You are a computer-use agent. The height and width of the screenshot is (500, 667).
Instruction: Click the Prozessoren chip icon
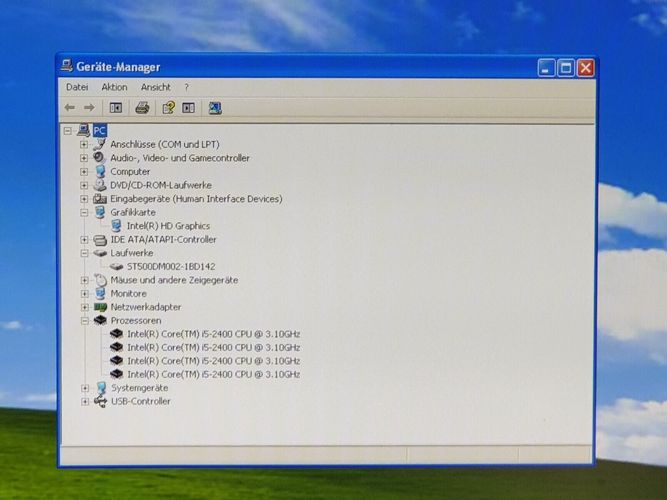coord(100,320)
